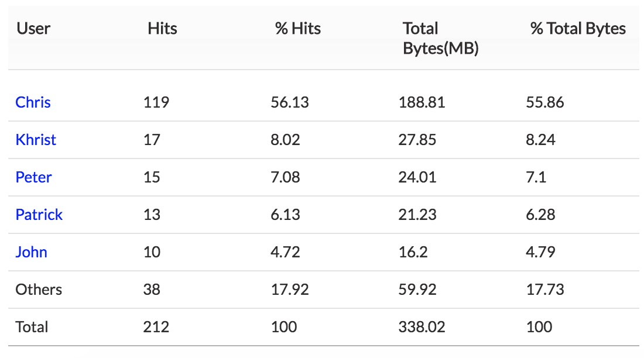Image resolution: width=644 pixels, height=358 pixels.
Task: Select John's 16.2 total bytes cell
Action: 413,252
